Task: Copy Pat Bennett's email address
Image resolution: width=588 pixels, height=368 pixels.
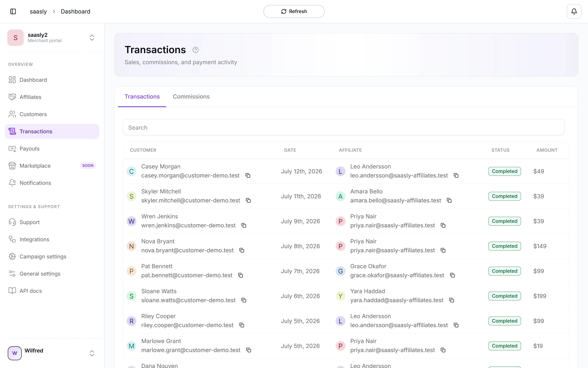Action: pos(241,275)
